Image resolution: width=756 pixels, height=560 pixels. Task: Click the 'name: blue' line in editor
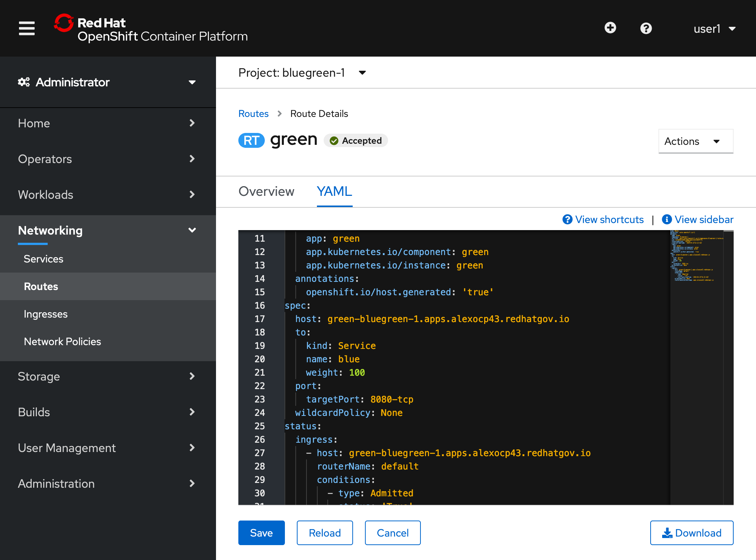click(333, 359)
